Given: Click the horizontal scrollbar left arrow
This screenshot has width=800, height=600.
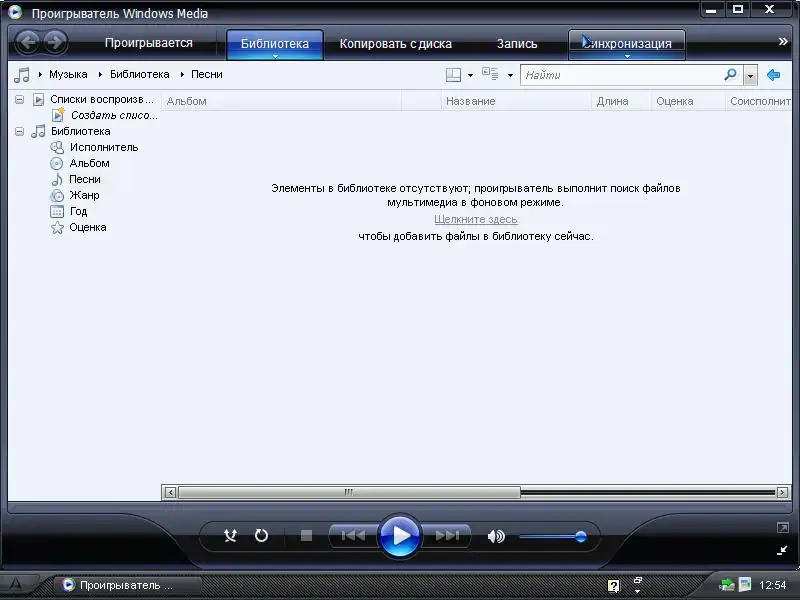Looking at the screenshot, I should point(170,492).
